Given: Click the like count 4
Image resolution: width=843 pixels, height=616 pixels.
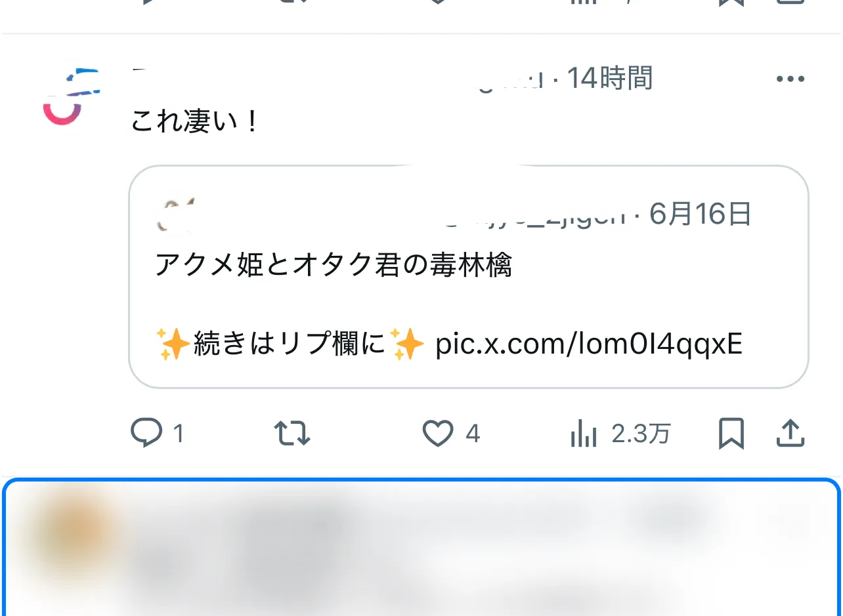Looking at the screenshot, I should pos(473,434).
